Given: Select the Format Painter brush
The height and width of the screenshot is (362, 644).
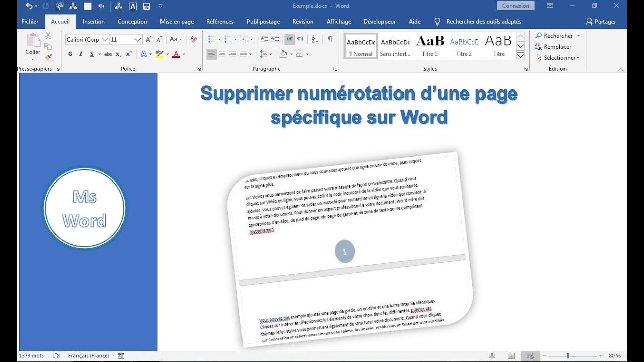Looking at the screenshot, I should (48, 57).
